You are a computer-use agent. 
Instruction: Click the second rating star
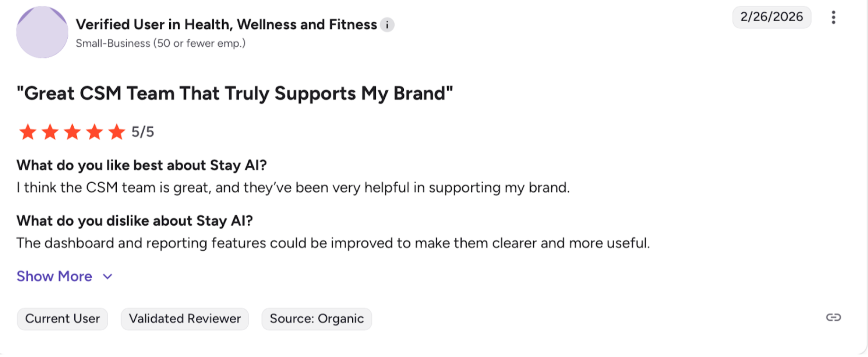(x=50, y=132)
